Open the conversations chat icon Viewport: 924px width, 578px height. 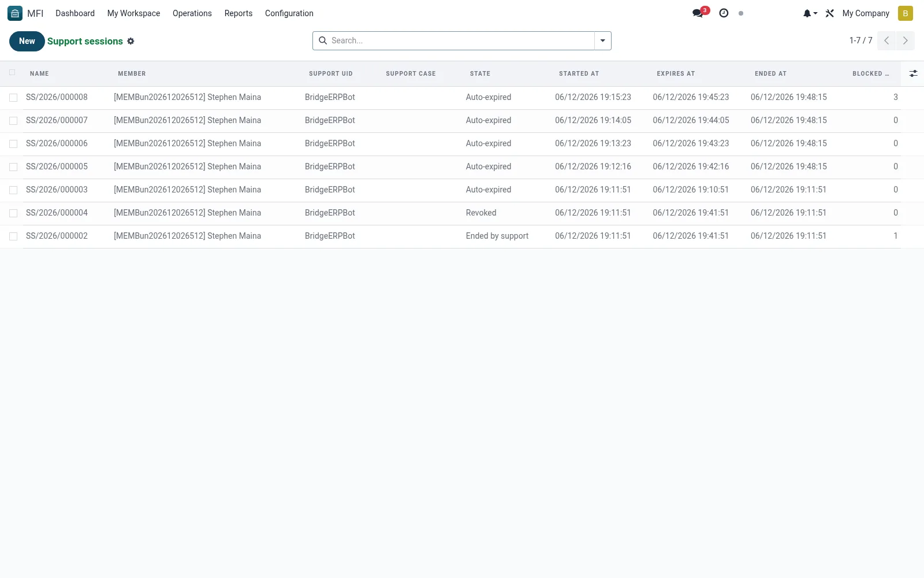[x=698, y=13]
